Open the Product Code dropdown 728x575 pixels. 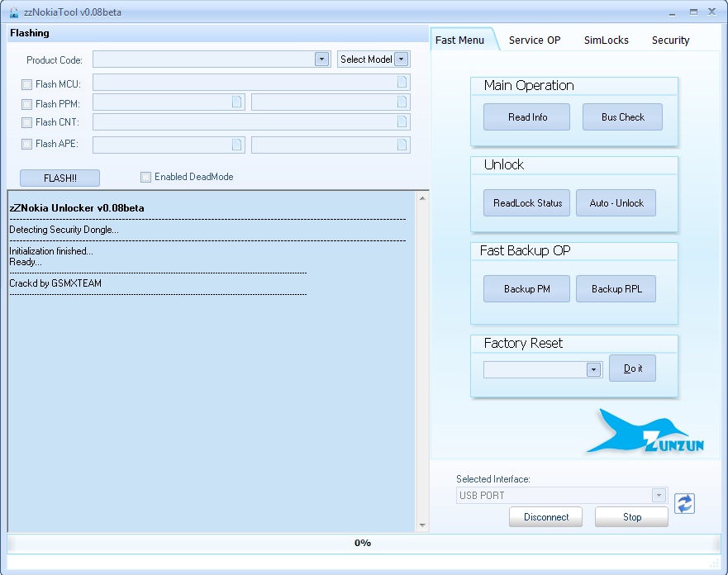pos(321,59)
